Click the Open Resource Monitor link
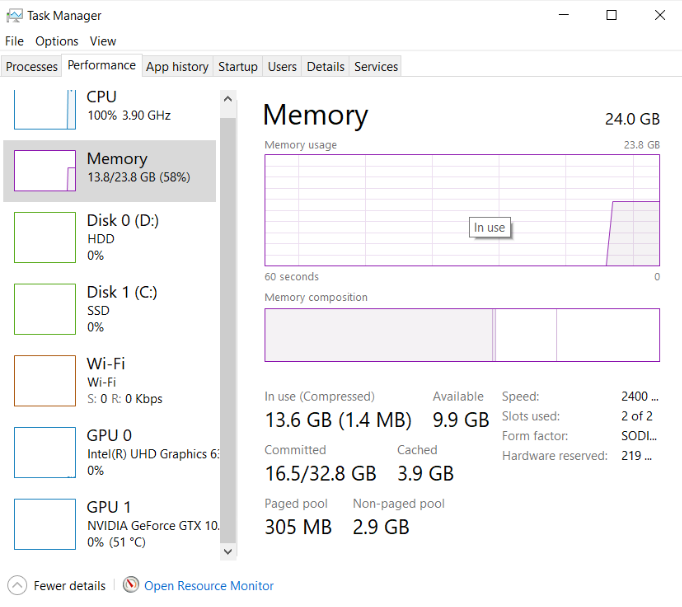This screenshot has width=682, height=607. [x=209, y=586]
